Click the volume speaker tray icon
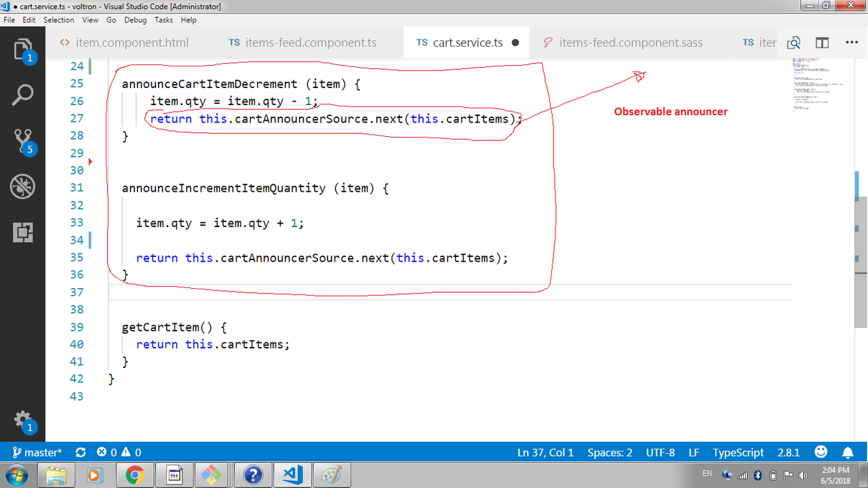The image size is (868, 488). 804,475
